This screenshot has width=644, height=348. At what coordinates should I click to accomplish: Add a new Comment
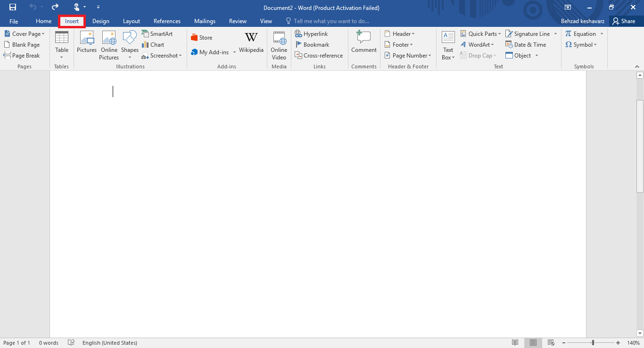point(364,42)
